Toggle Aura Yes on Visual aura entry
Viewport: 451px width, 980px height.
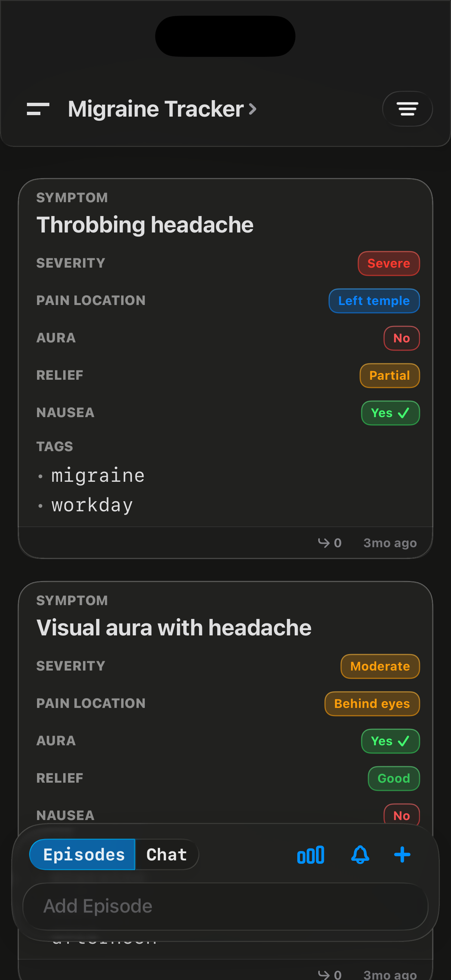(x=390, y=741)
